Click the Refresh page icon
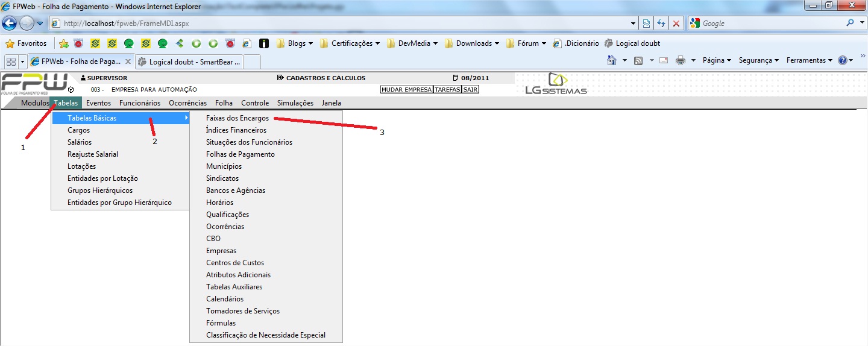Viewport: 868px width, 346px height. [661, 24]
